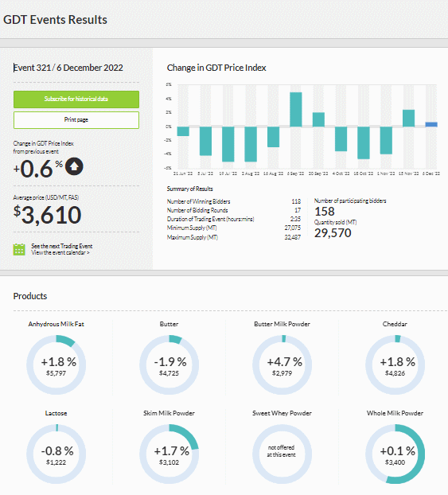
Task: Click the 6 Sep '22 x-axis date label
Action: click(295, 173)
